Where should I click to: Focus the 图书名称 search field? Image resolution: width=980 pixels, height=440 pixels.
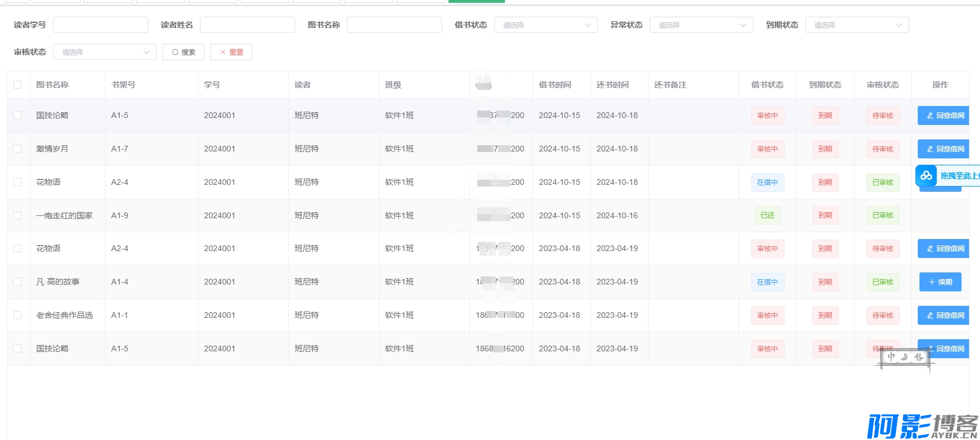click(x=394, y=25)
